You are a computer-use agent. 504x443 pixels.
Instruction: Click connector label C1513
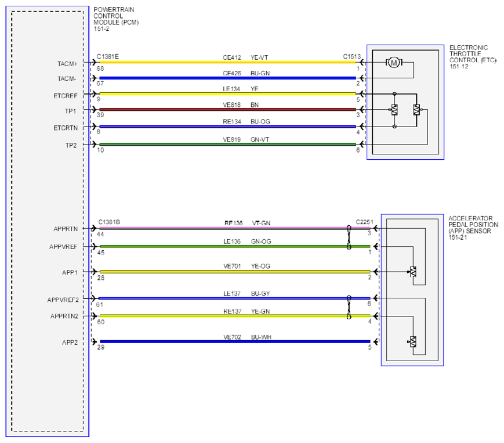click(351, 57)
